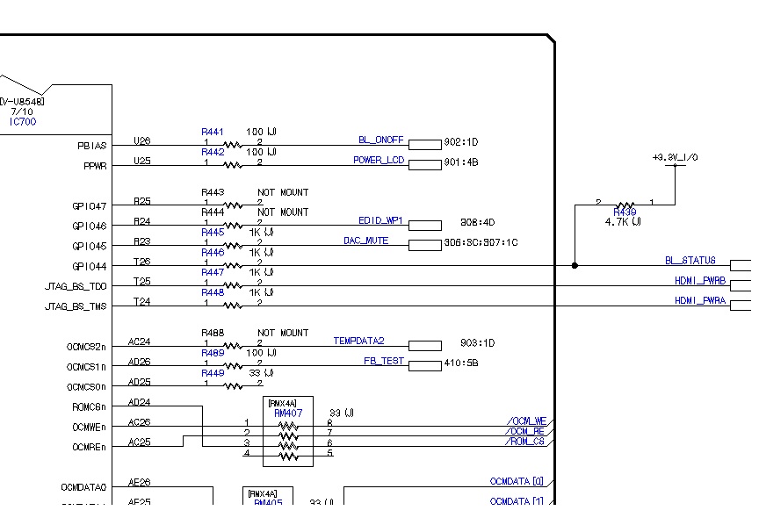Select the R439 resistor symbol

pyautogui.click(x=625, y=205)
